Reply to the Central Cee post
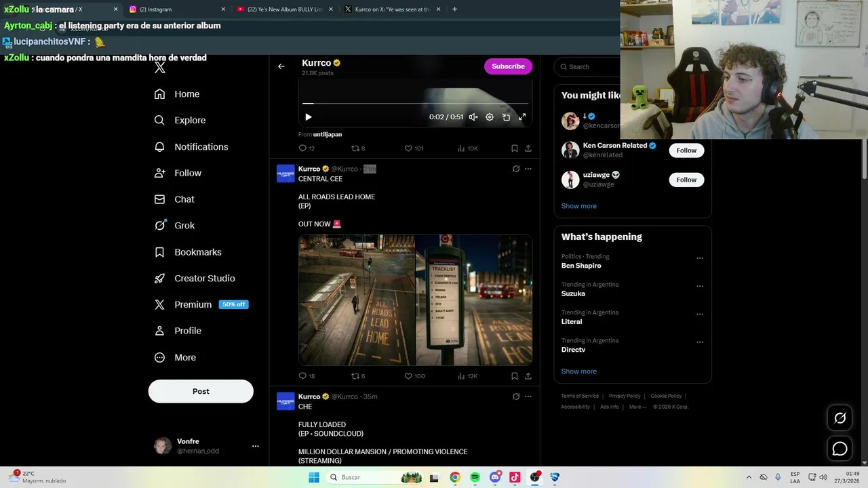 pyautogui.click(x=307, y=376)
